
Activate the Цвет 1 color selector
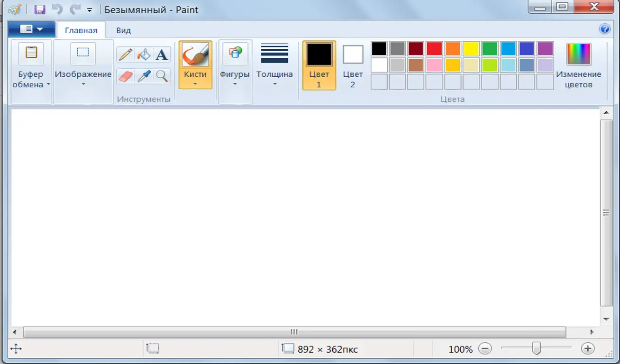319,65
